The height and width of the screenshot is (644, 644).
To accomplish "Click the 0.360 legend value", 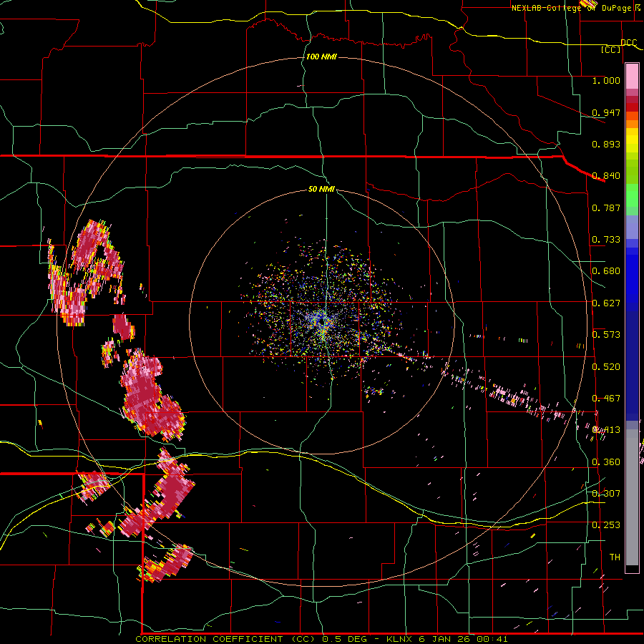I will [x=606, y=462].
